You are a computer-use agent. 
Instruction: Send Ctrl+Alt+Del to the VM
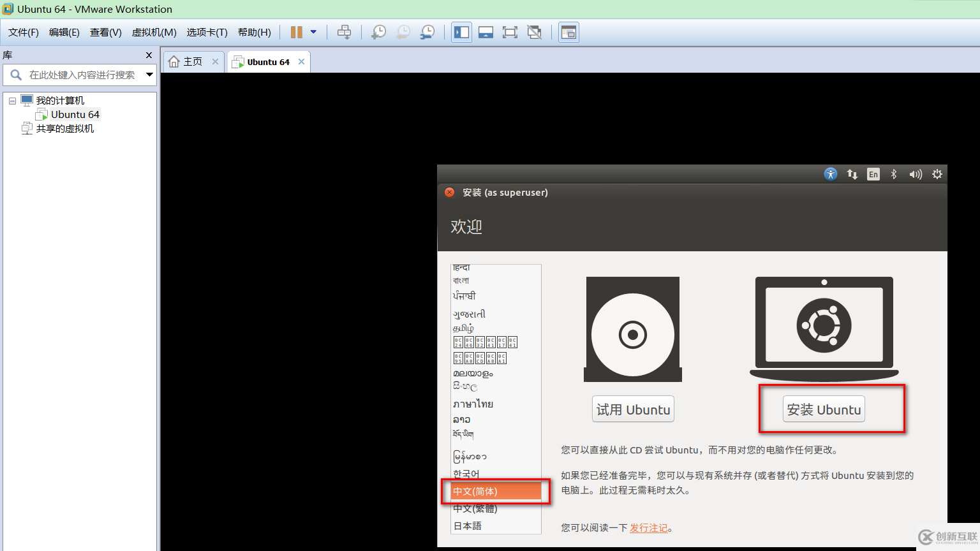click(x=344, y=32)
